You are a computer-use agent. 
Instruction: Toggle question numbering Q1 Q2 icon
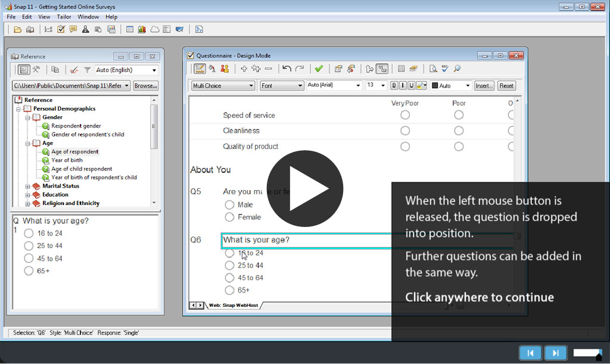tap(383, 69)
